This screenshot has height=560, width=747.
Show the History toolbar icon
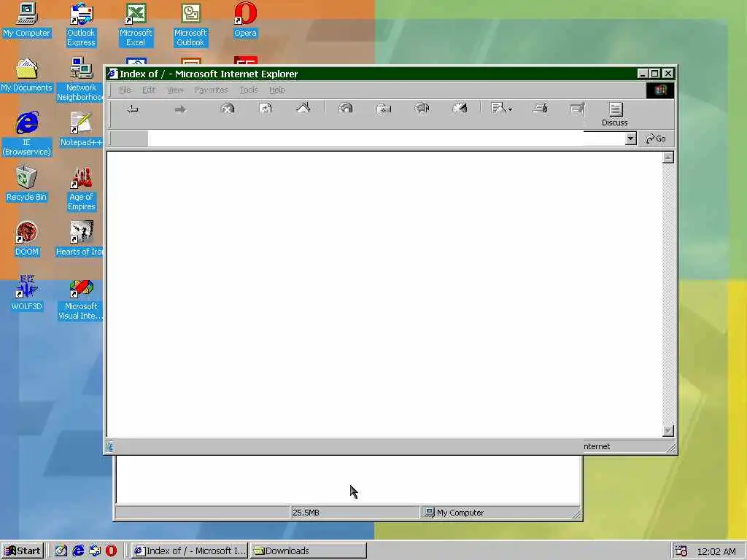pos(422,109)
